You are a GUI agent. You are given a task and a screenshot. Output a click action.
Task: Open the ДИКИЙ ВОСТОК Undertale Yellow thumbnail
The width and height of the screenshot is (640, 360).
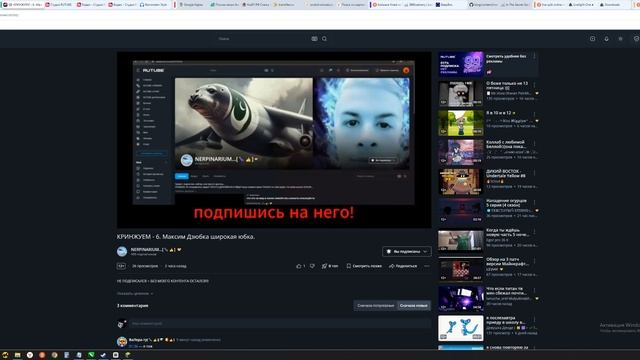[461, 182]
